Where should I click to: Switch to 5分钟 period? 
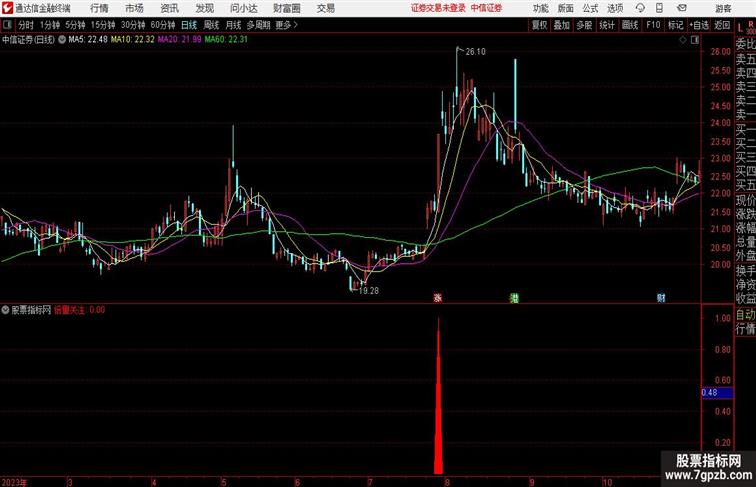click(x=75, y=25)
